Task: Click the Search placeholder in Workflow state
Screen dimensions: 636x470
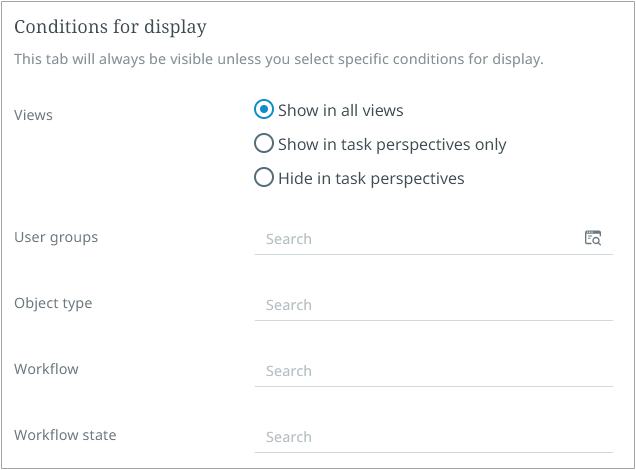Action: coord(289,437)
